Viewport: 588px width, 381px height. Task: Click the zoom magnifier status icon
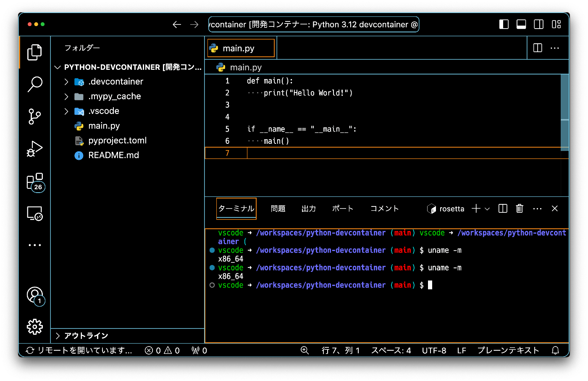[x=304, y=350]
